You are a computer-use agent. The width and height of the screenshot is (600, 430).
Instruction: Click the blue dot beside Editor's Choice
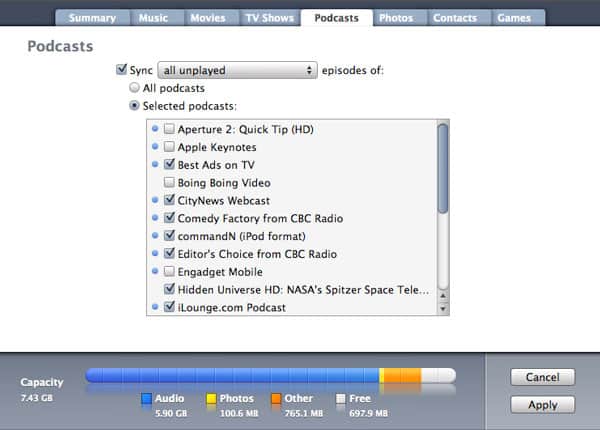pos(155,253)
